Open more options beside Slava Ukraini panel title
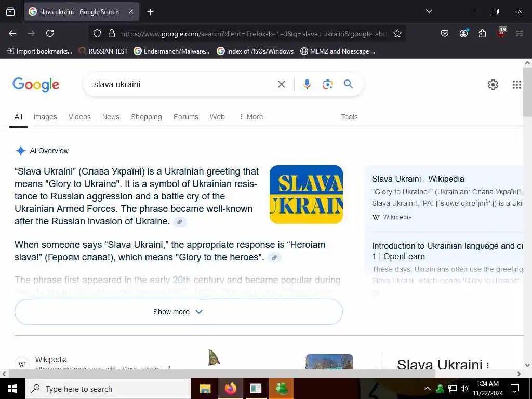Viewport: 532px width, 399px height. 488,365
